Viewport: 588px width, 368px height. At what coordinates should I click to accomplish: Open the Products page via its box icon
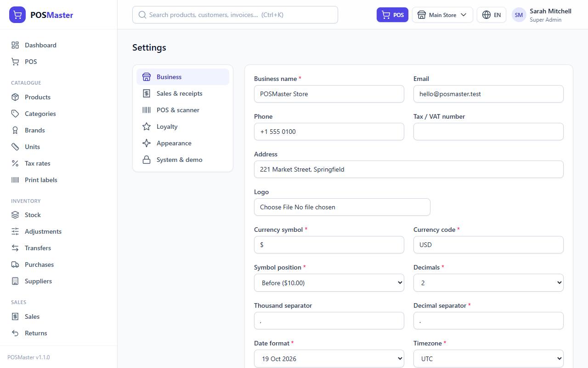(x=15, y=97)
